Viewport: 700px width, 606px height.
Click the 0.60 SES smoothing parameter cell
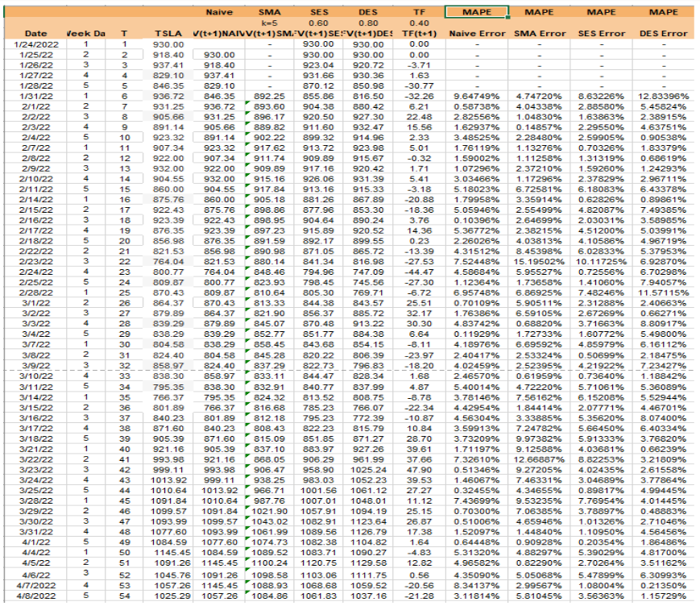click(x=318, y=23)
